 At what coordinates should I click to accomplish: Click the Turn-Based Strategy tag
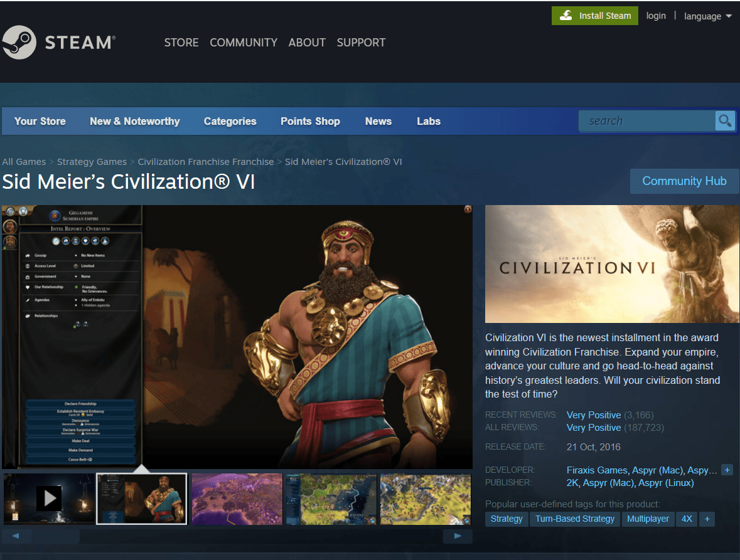(575, 519)
